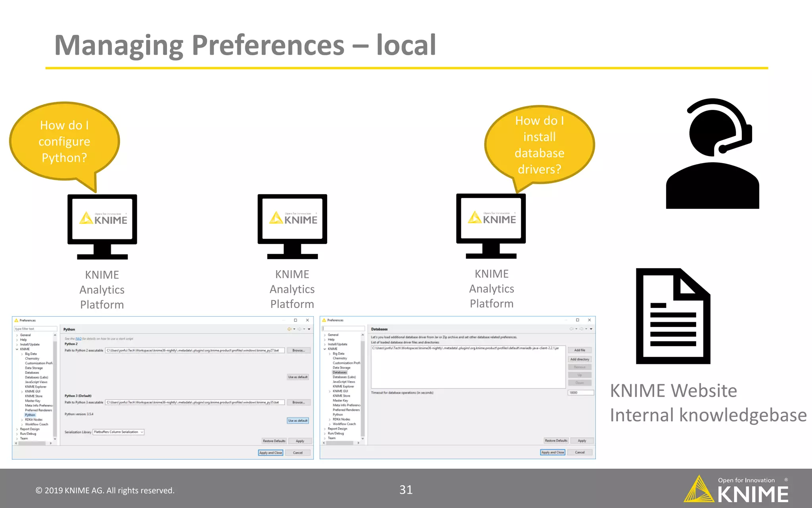The height and width of the screenshot is (508, 812).
Task: Click the forward arrow in Python preferences header
Action: point(299,329)
